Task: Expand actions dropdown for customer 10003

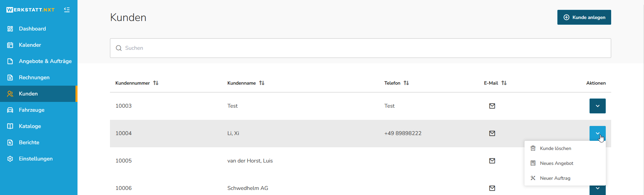Action: 597,106
